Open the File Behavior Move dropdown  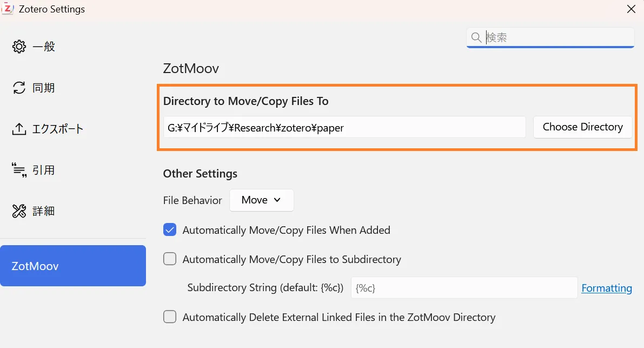262,200
